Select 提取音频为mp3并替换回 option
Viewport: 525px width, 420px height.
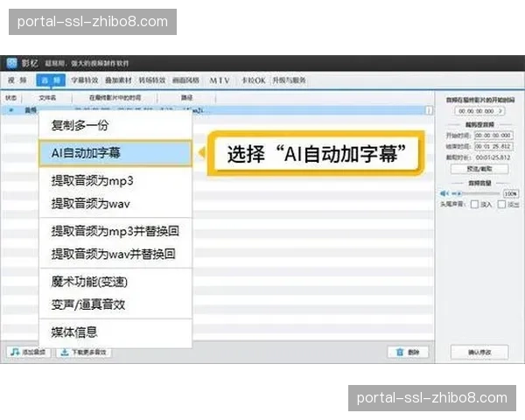(x=115, y=231)
